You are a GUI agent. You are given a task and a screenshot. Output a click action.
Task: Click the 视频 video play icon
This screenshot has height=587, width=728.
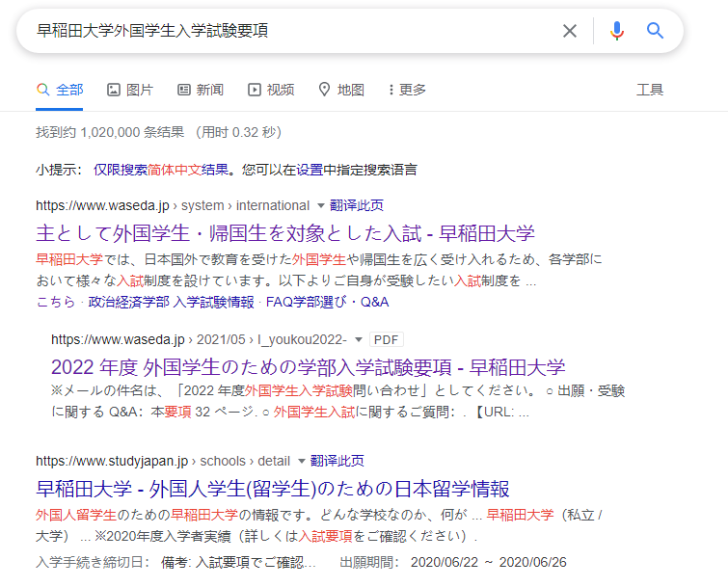254,90
